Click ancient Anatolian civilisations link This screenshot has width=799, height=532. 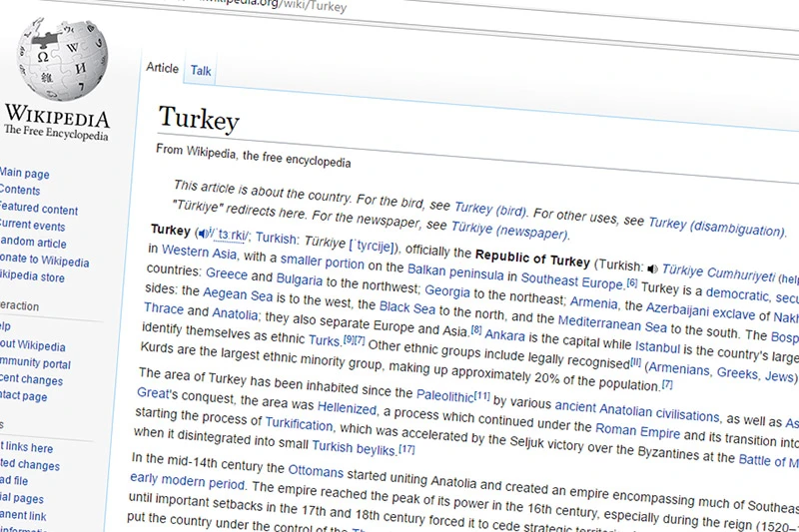[637, 410]
